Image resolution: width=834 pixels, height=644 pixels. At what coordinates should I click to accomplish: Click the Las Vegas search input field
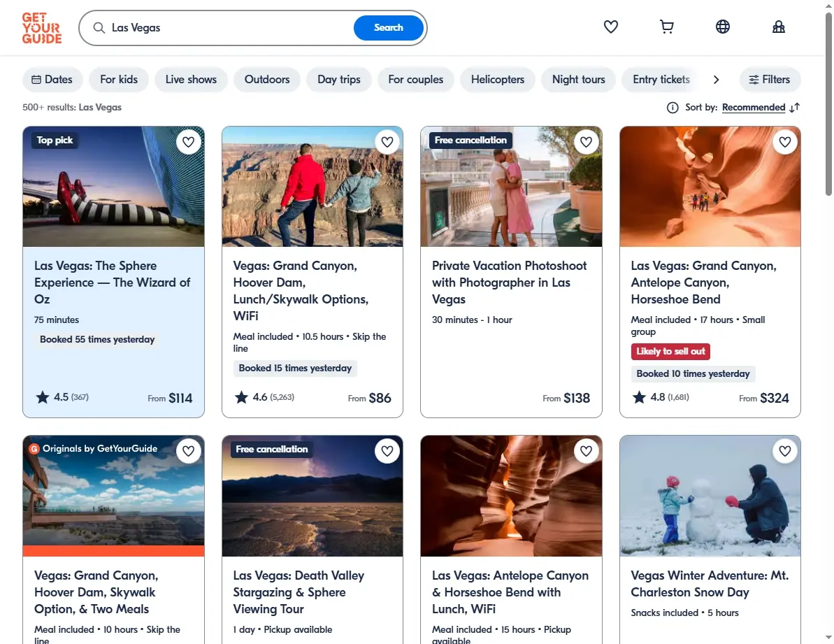229,28
